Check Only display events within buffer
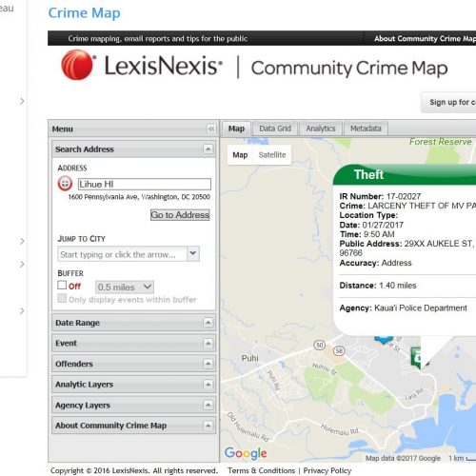 tap(62, 298)
